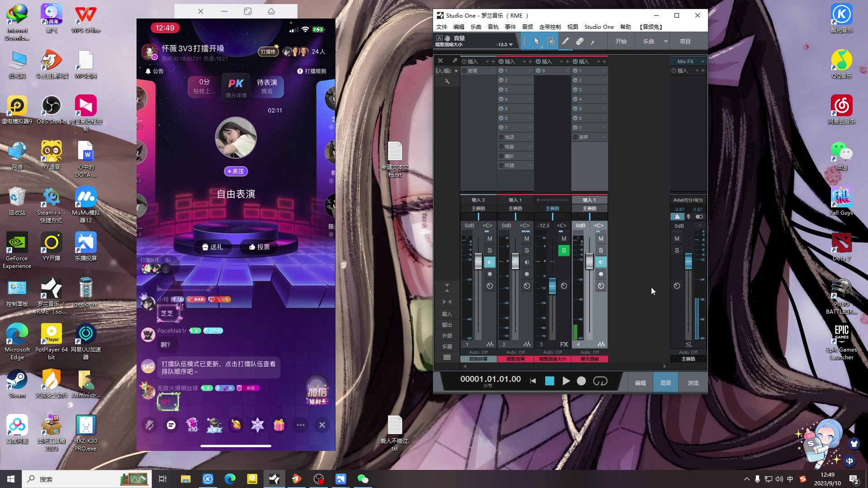Image resolution: width=868 pixels, height=488 pixels.
Task: Click 送礼 button in live app
Action: click(212, 247)
